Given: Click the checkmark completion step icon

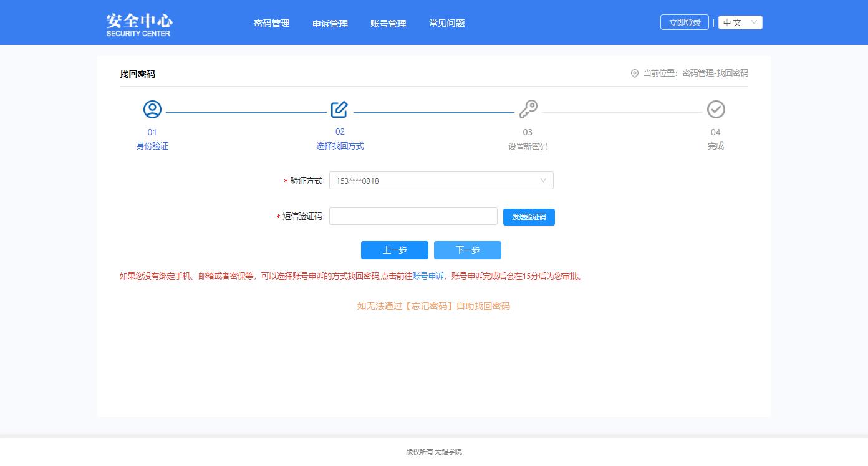Looking at the screenshot, I should [x=716, y=110].
